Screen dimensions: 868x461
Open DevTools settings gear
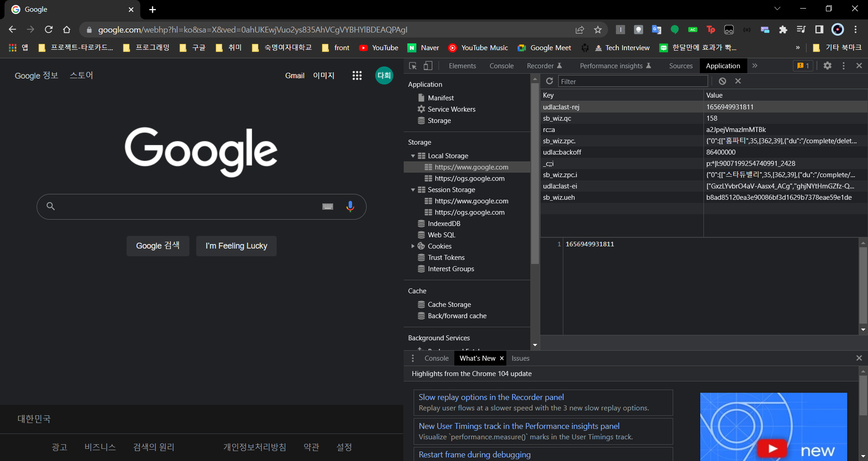[827, 66]
